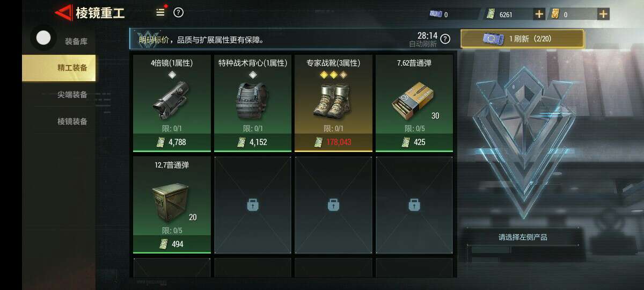Tap the first locked slot padlock
The height and width of the screenshot is (290, 644).
[252, 205]
